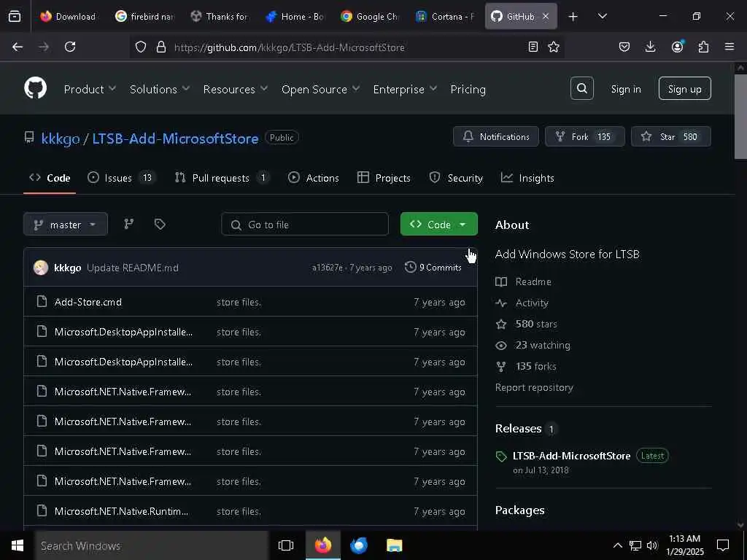Open Firefox downloads arrow icon
This screenshot has width=747, height=560.
tap(650, 47)
